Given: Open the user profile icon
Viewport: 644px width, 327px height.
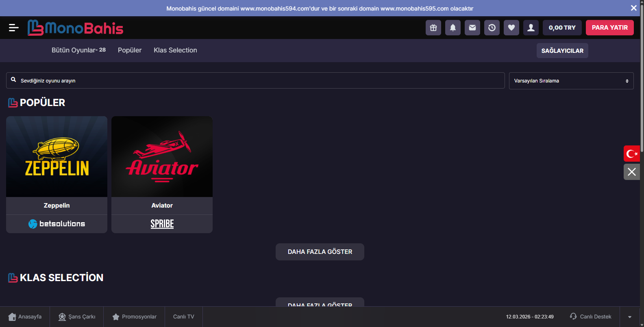Looking at the screenshot, I should pos(531,28).
